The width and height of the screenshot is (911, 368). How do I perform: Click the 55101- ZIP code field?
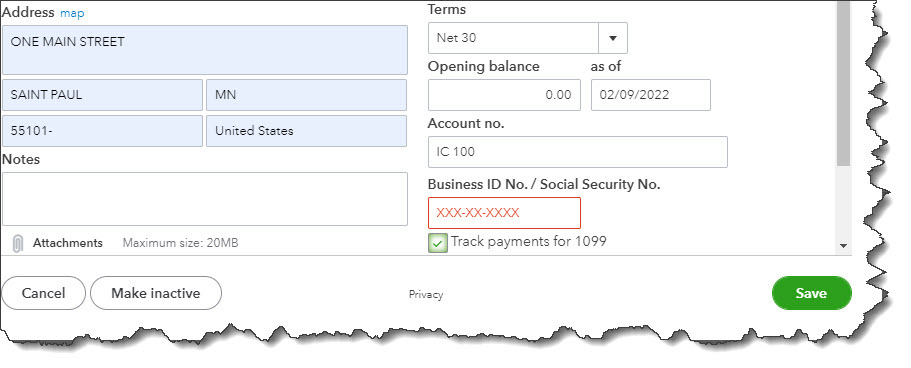(x=102, y=131)
